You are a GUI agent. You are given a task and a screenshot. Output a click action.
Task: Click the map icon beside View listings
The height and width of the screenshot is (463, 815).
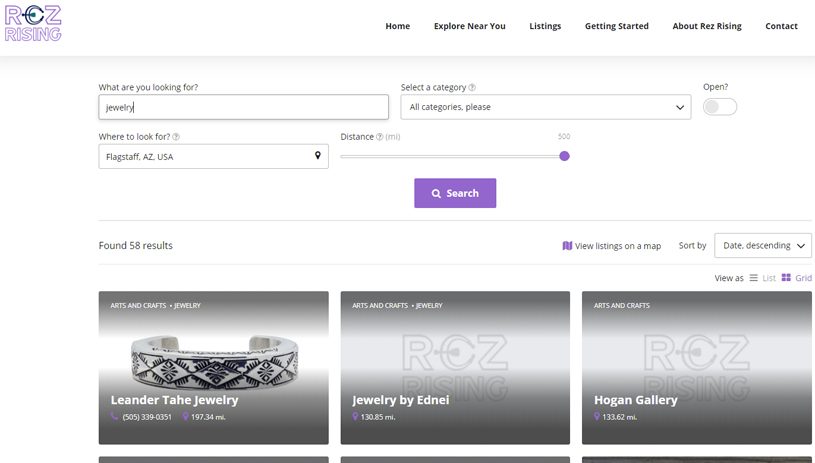click(x=567, y=245)
